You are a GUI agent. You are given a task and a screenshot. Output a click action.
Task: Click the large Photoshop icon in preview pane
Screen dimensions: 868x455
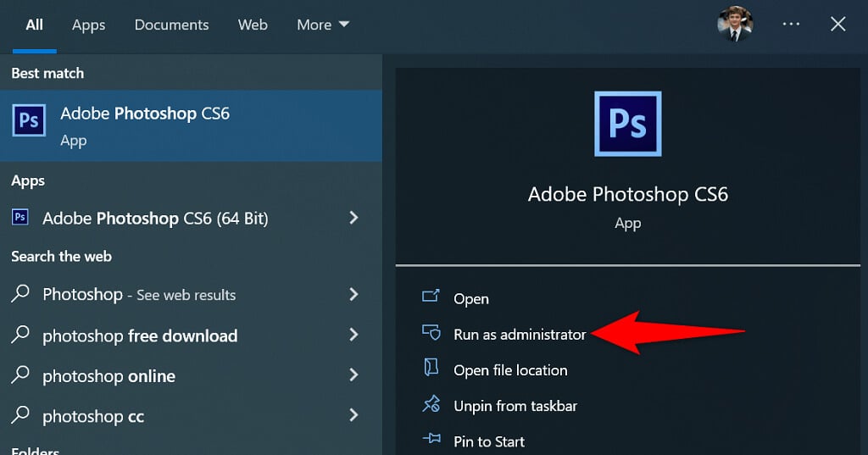(627, 124)
